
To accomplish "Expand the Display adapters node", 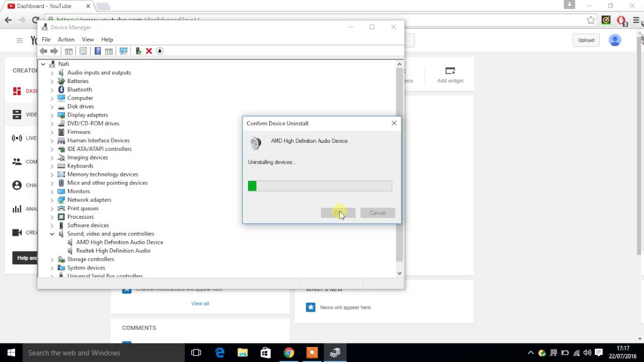I will click(52, 115).
